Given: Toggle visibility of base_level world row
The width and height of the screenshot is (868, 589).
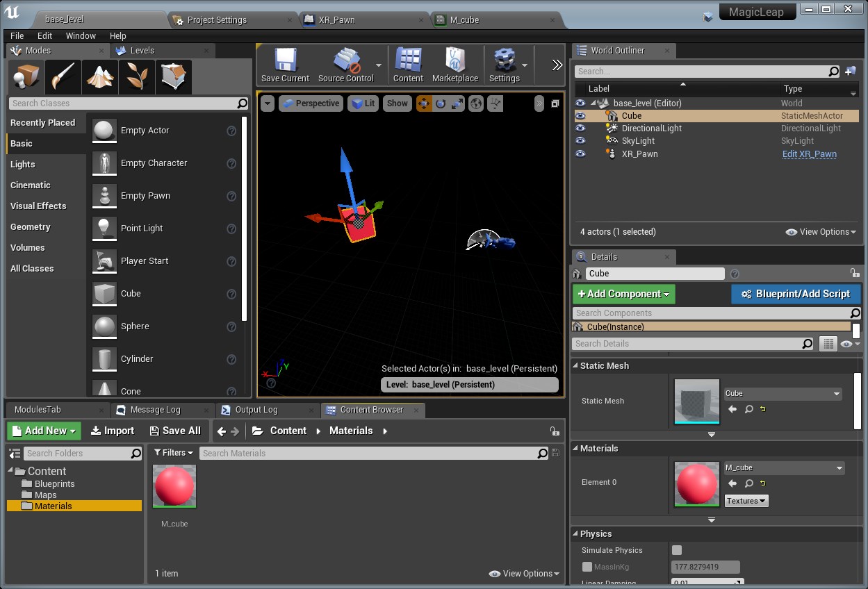Looking at the screenshot, I should tap(580, 103).
